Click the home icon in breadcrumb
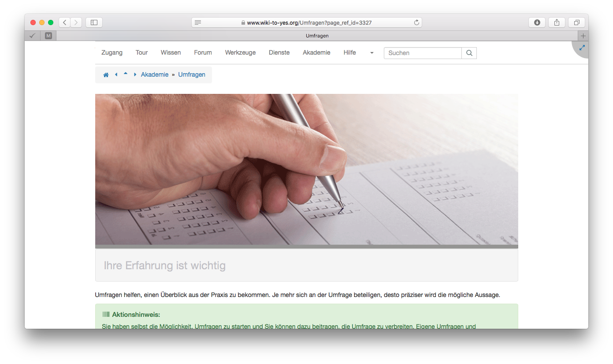Image resolution: width=613 pixels, height=364 pixels. 106,75
